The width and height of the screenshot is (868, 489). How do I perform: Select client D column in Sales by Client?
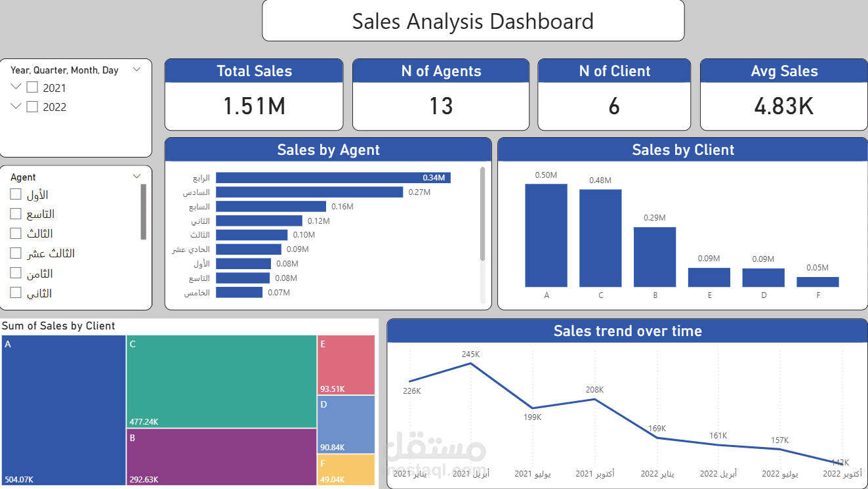[764, 278]
